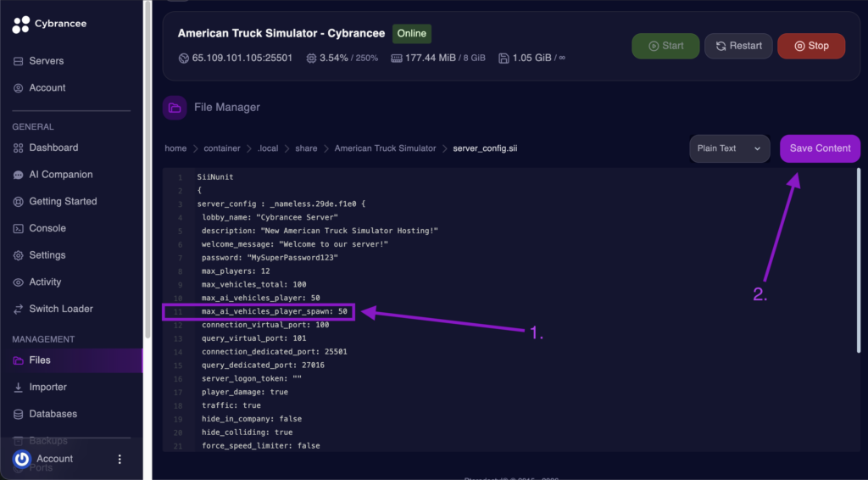
Task: Click the Databases stack icon
Action: tap(19, 414)
